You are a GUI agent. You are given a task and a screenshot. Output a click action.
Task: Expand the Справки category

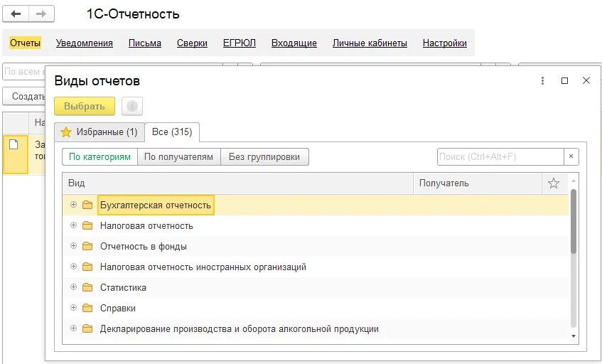click(x=73, y=308)
